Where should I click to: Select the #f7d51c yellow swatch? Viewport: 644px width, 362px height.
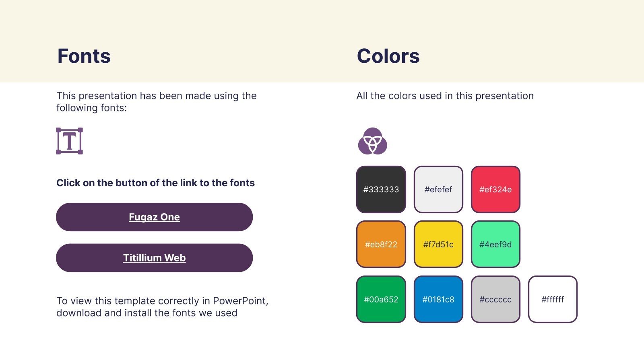point(438,244)
